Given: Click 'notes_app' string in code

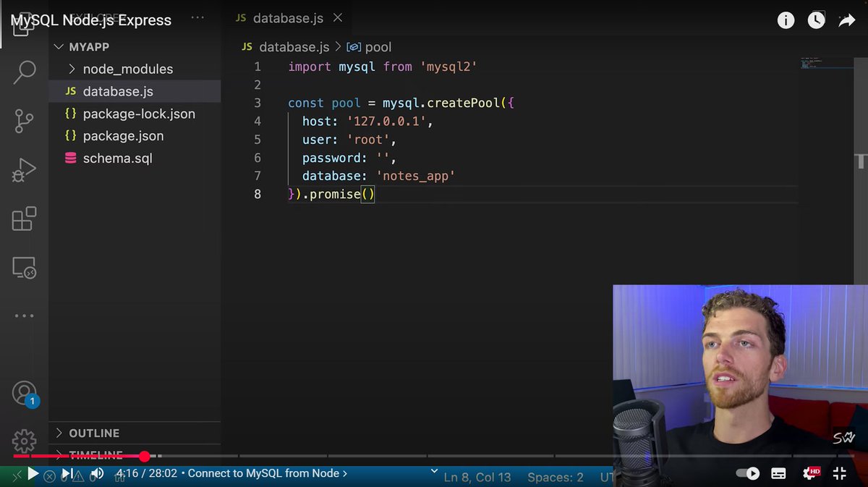Looking at the screenshot, I should click(x=415, y=176).
